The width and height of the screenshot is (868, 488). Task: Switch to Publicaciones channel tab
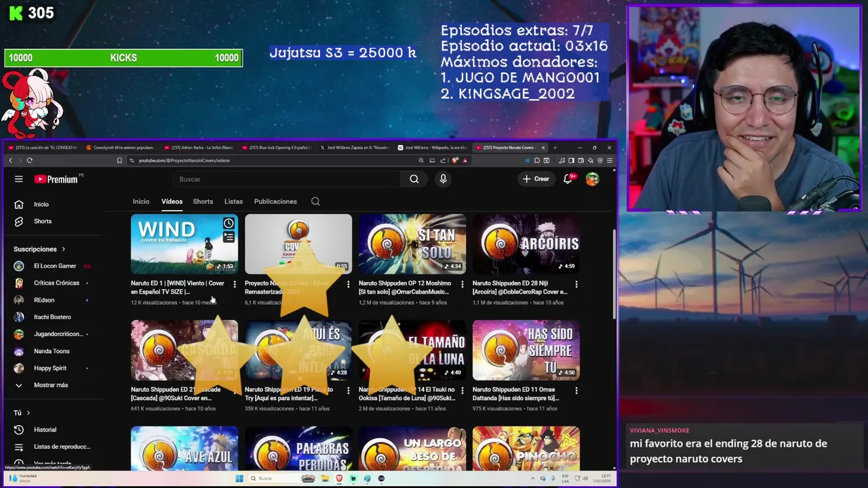(275, 201)
